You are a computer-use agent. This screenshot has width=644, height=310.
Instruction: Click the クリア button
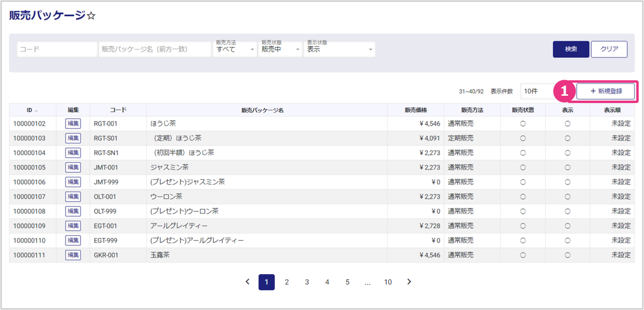coord(609,49)
